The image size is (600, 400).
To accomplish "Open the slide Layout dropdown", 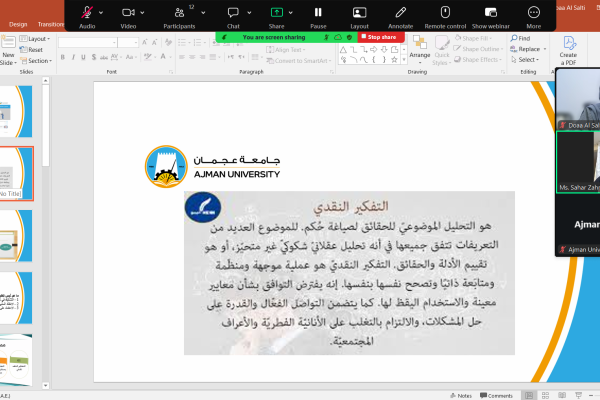I will 35,39.
